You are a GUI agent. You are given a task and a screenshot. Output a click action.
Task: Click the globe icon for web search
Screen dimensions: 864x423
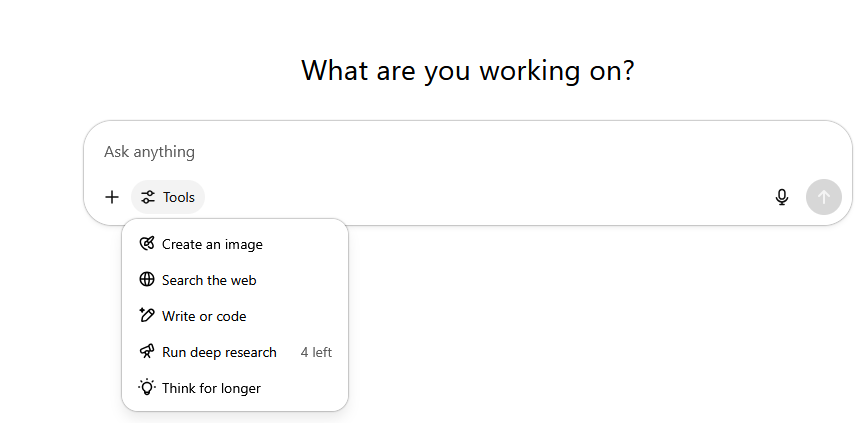(147, 280)
